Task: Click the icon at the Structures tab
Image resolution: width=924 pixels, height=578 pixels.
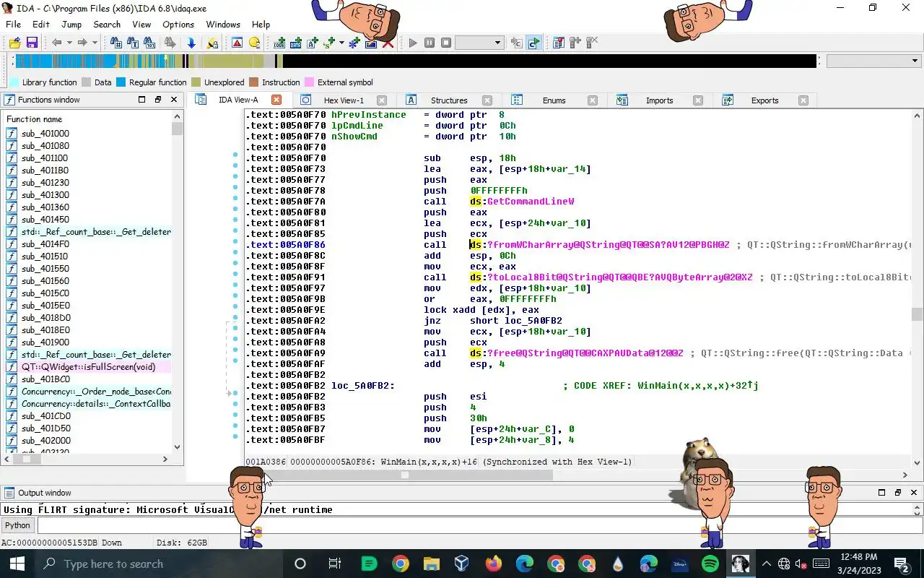Action: coord(411,100)
